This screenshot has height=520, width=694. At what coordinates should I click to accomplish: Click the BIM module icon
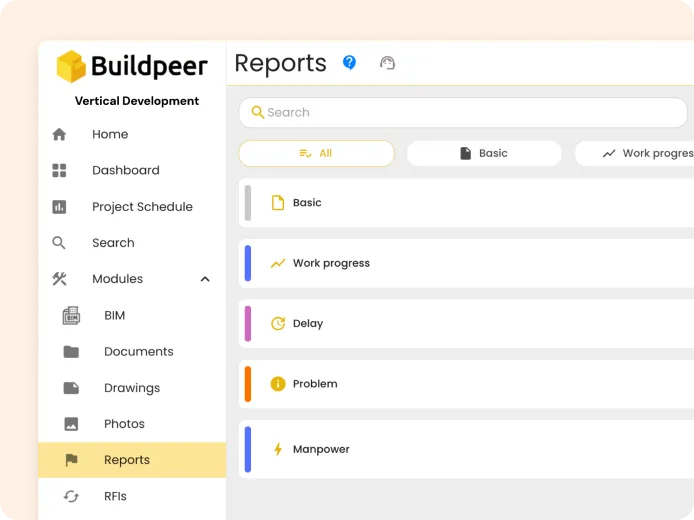coord(71,315)
